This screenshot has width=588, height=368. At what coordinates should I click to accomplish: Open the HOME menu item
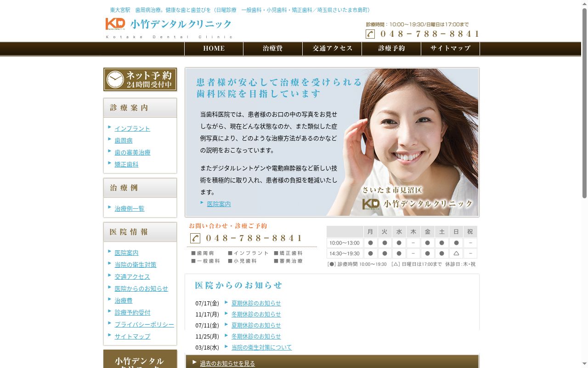coord(214,48)
